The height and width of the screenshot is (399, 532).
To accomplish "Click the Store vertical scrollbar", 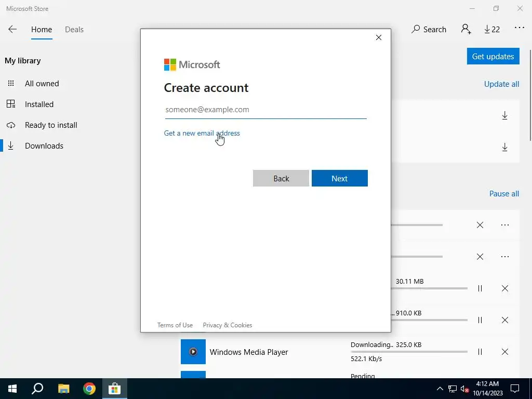I will pos(530,95).
